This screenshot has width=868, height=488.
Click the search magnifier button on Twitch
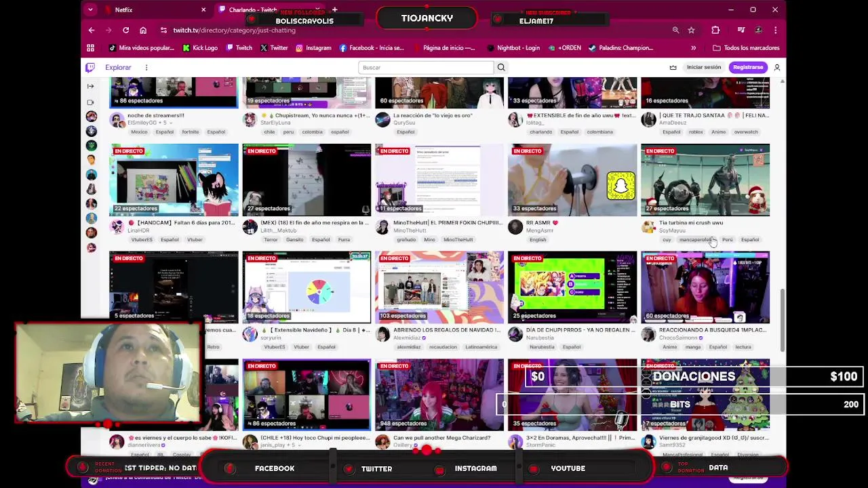click(x=501, y=67)
